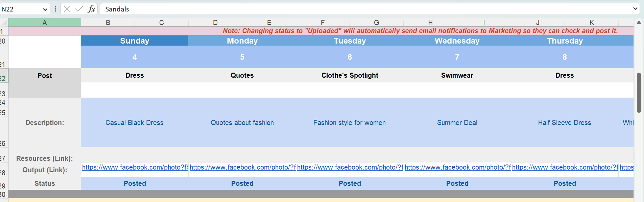Click the Select All corner triangle
Screen dimensions: 644x202
(4, 23)
